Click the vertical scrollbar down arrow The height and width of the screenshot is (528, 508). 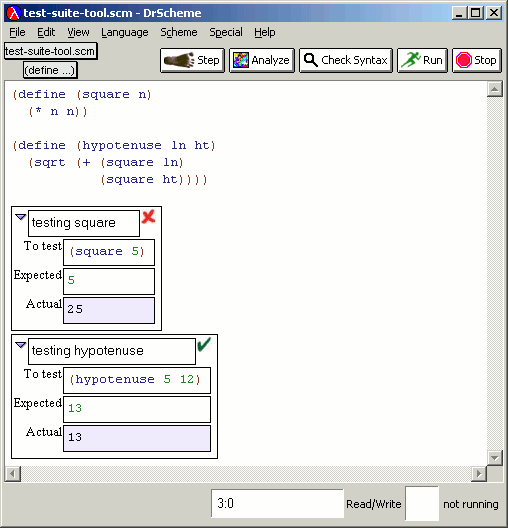click(x=495, y=458)
